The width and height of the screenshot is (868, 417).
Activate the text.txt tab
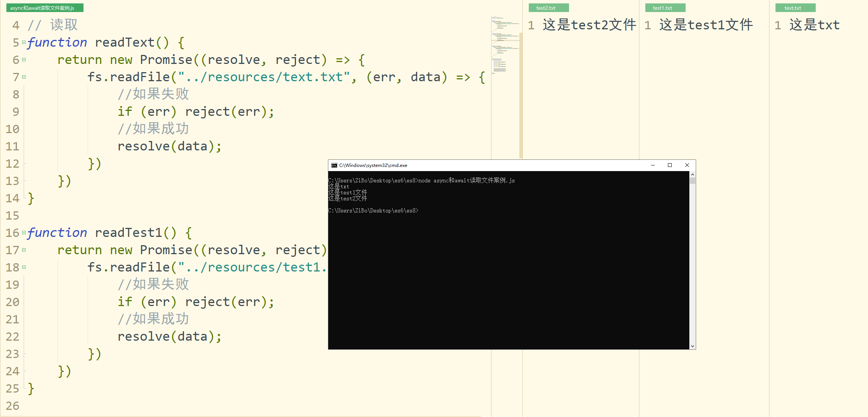[795, 8]
